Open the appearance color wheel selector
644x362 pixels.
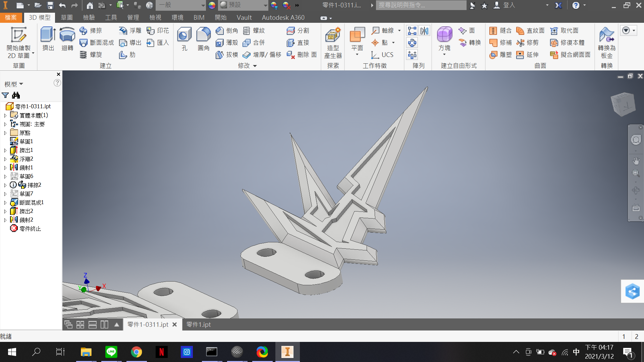click(x=212, y=5)
